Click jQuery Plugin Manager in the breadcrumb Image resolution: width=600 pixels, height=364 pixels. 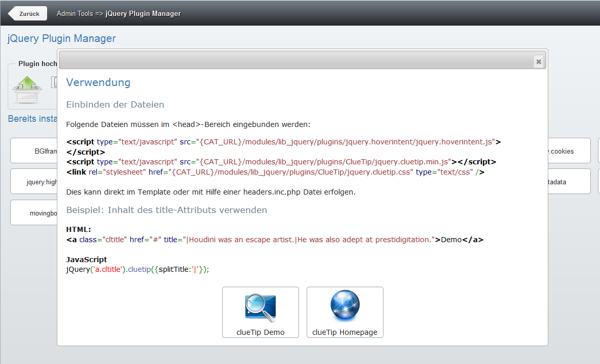[143, 14]
